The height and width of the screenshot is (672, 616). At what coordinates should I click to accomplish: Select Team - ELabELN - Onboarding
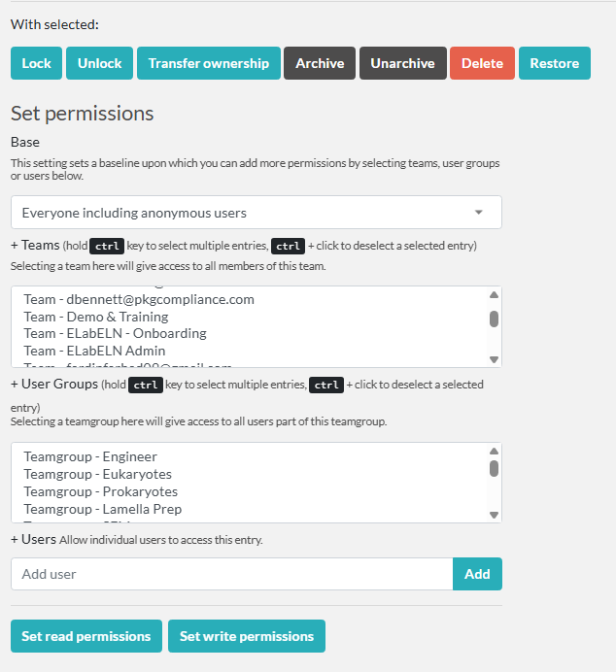click(115, 333)
